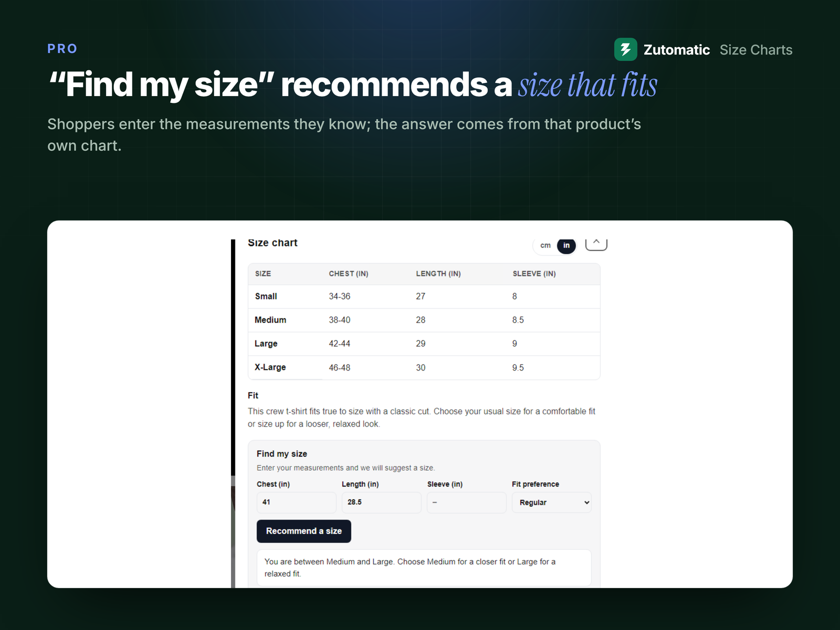
Task: Click the 34-36 chest value
Action: (x=340, y=296)
